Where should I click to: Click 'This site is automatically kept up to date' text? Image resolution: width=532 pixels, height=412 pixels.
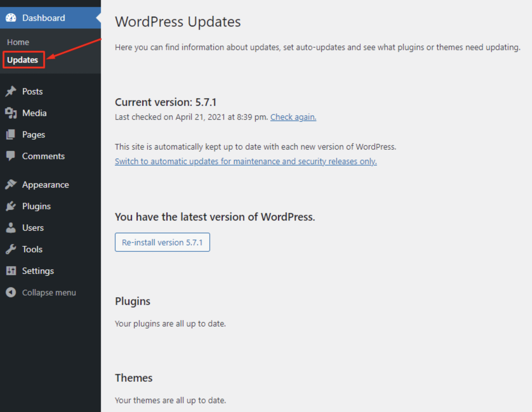point(255,147)
